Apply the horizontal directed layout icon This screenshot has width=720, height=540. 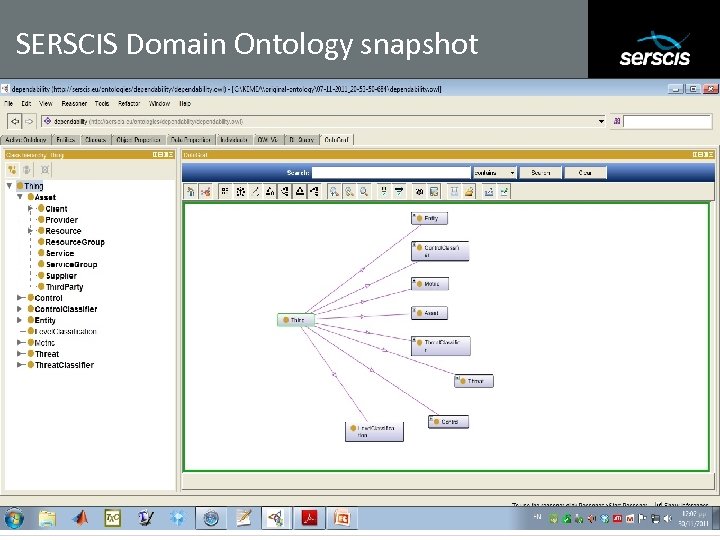(x=315, y=192)
